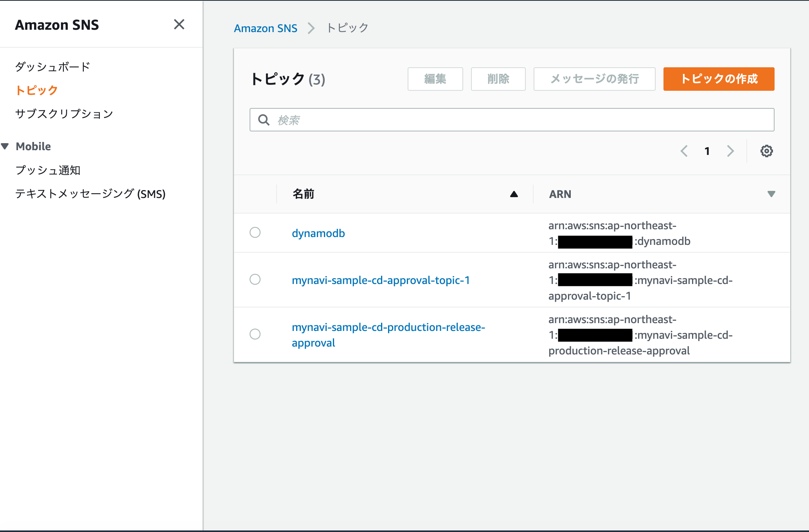Click the orange トピックの作成 button
Viewport: 809px width, 532px height.
pos(719,79)
